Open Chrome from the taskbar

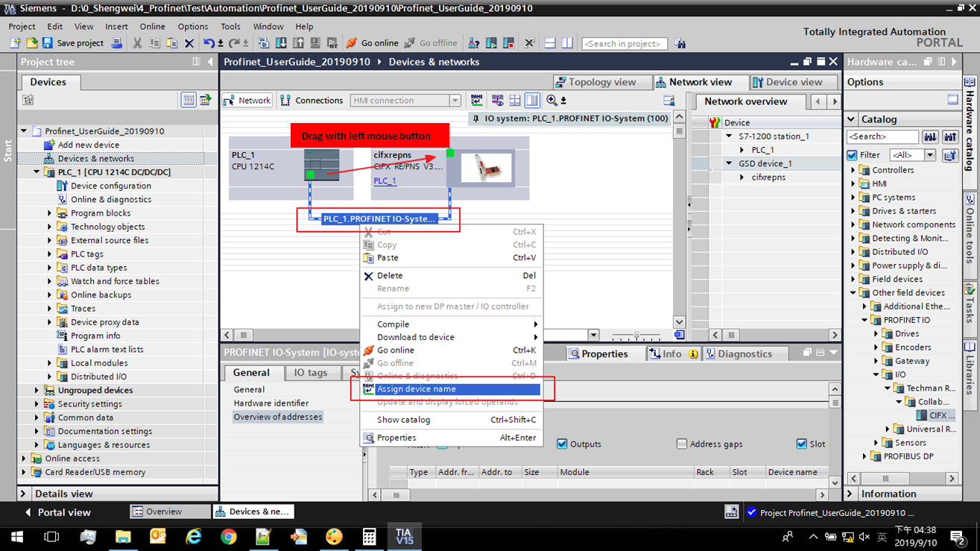[228, 537]
